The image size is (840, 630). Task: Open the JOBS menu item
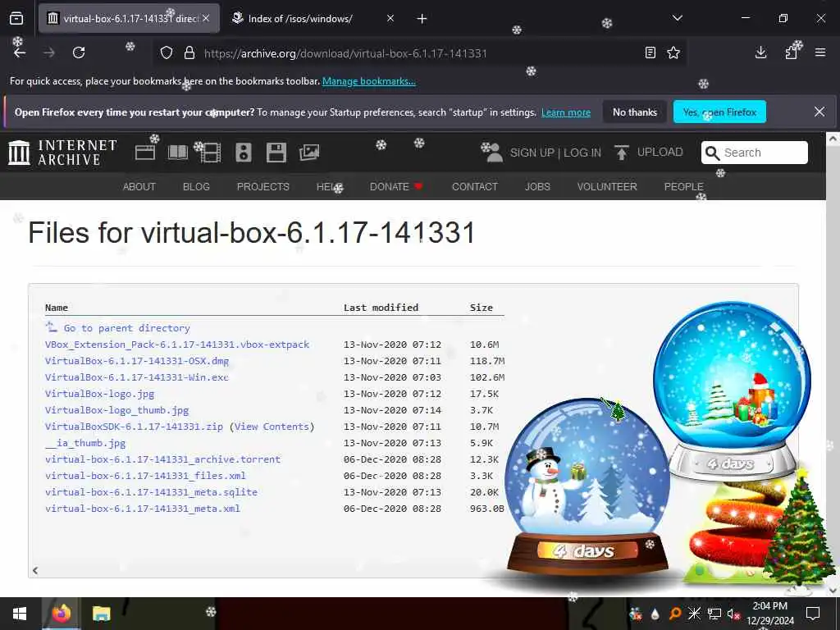(537, 186)
